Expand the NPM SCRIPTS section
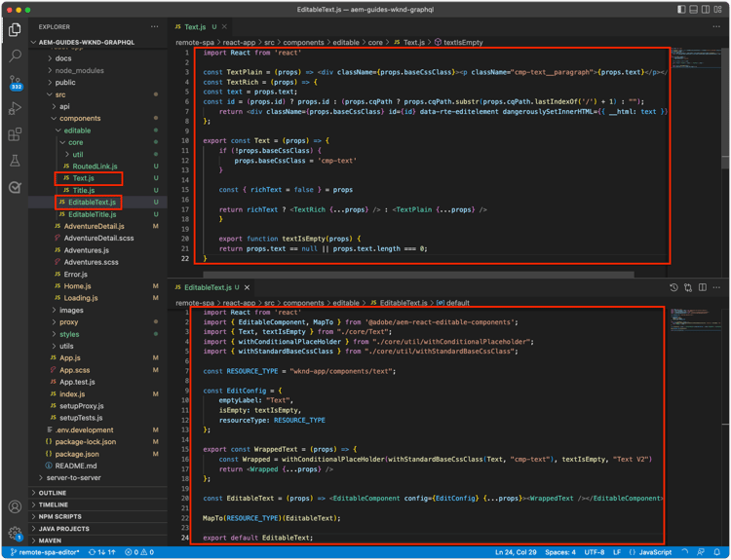 [60, 518]
